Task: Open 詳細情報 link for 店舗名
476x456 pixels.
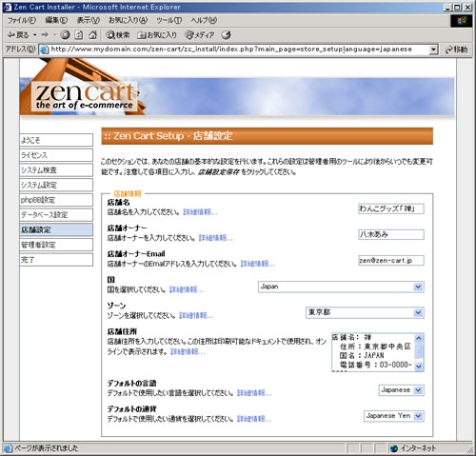Action: click(200, 212)
